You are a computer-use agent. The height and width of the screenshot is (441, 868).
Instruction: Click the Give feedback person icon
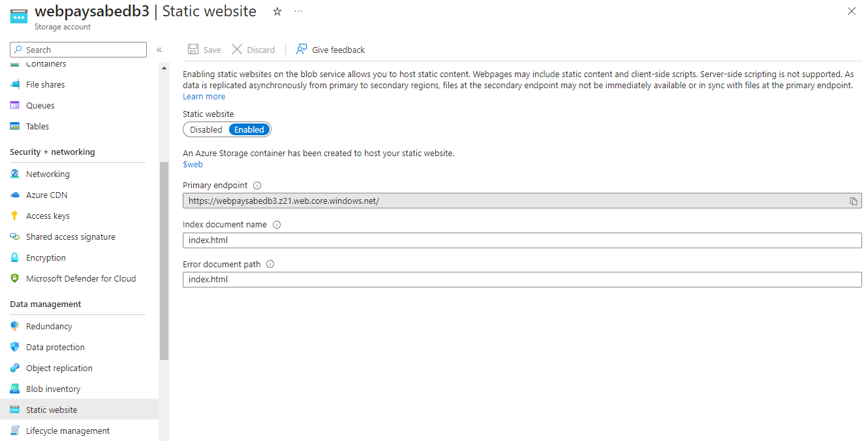[302, 50]
